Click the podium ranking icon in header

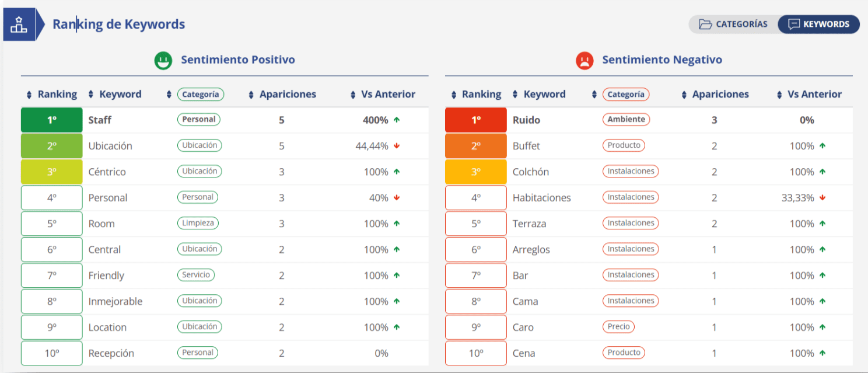coord(19,25)
